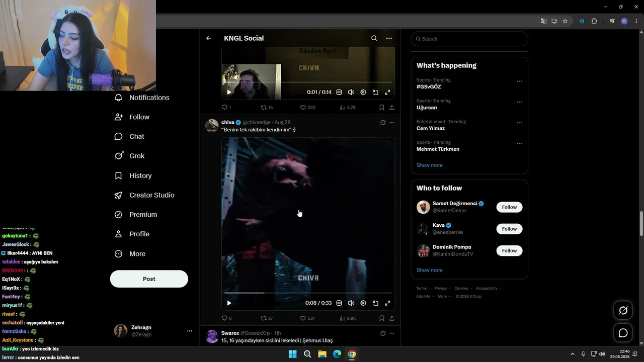
Task: Open settings gear on the 0:33 video
Action: pos(363,303)
